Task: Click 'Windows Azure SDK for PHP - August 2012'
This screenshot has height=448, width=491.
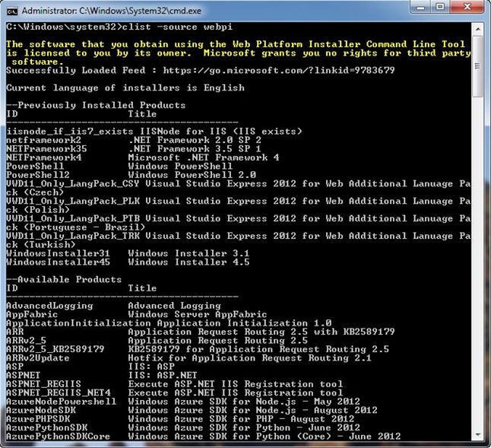Action: click(x=241, y=419)
